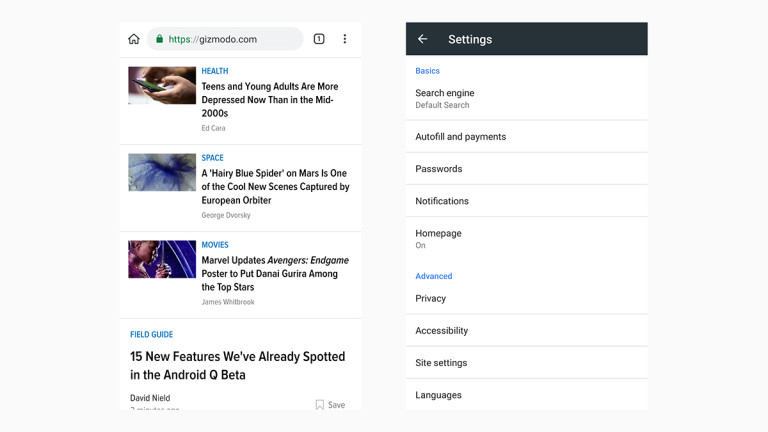The width and height of the screenshot is (768, 432).
Task: Click the Avengers movie thumbnail
Action: [162, 259]
